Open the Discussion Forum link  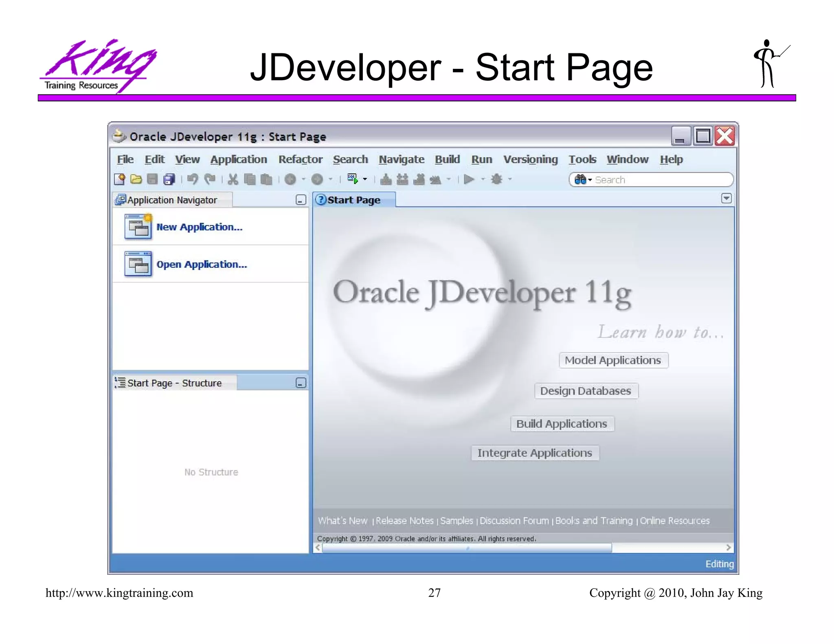tap(514, 521)
